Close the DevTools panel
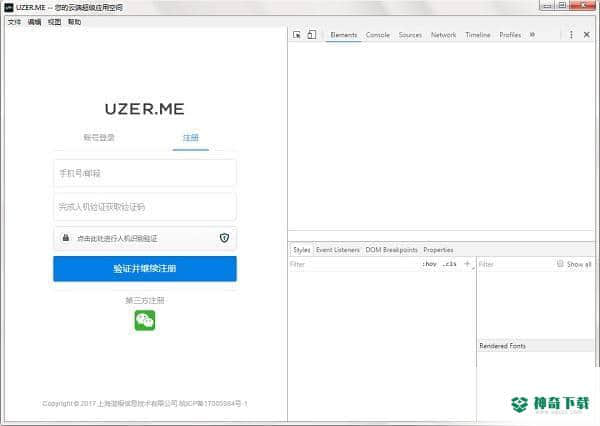The width and height of the screenshot is (600, 426). [x=587, y=35]
